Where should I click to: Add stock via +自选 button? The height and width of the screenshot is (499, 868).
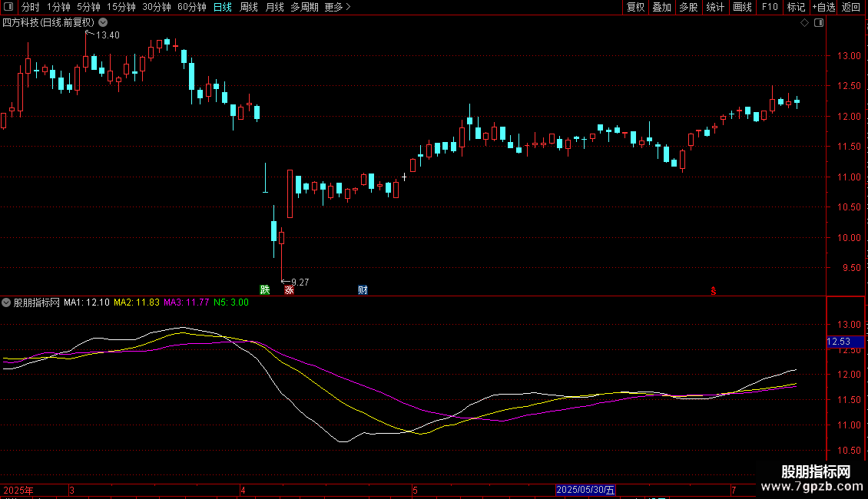[x=823, y=7]
